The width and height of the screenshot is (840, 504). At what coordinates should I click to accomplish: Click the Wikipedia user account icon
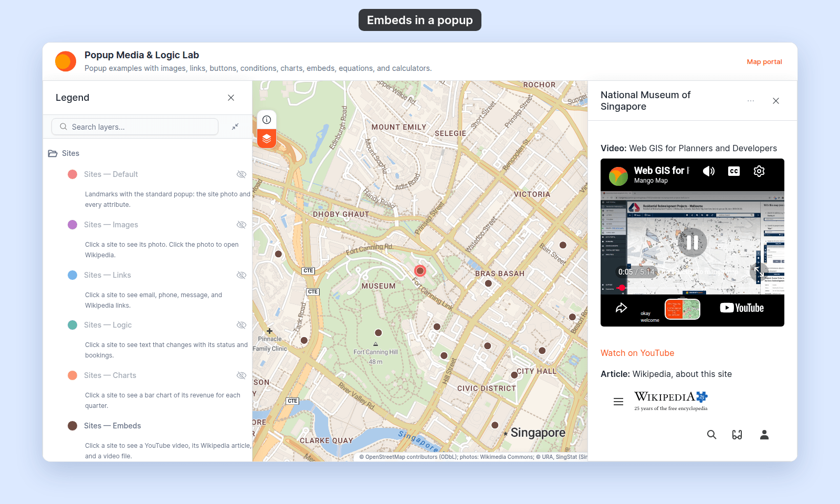pyautogui.click(x=764, y=435)
